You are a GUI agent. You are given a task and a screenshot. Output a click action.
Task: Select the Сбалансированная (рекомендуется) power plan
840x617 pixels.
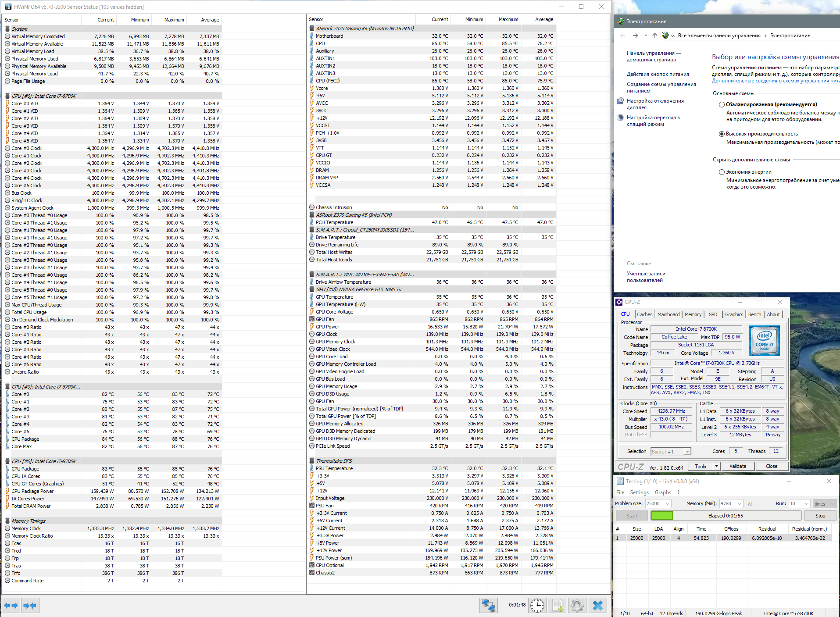click(722, 105)
